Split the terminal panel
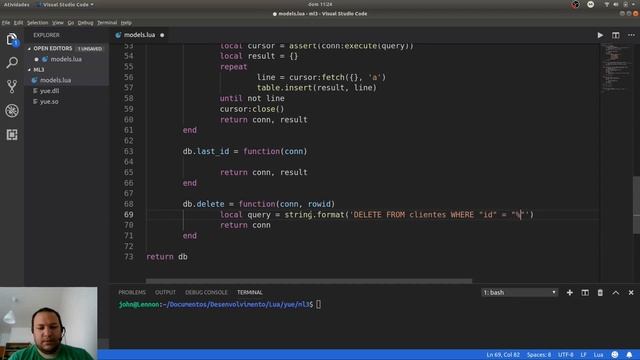This screenshot has height=360, width=640. click(x=585, y=293)
